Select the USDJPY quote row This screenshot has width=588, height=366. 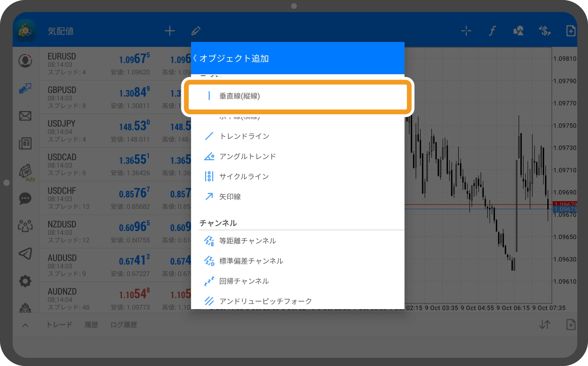click(115, 131)
